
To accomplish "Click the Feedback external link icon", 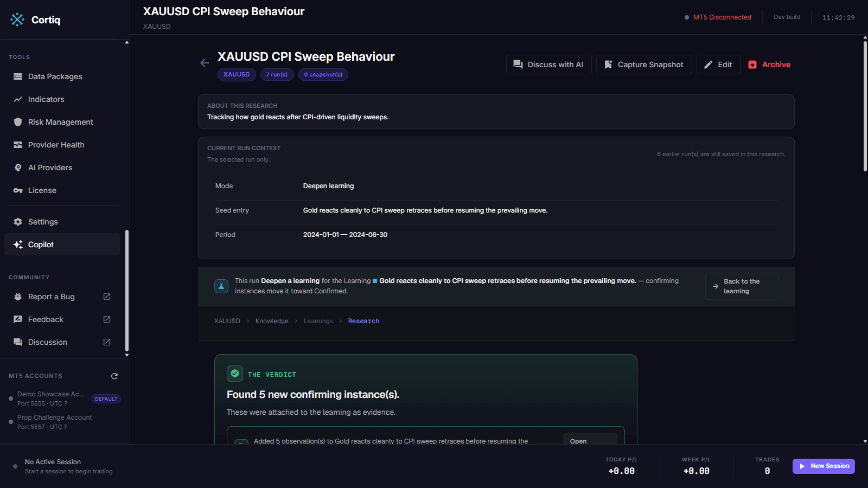I will click(107, 319).
